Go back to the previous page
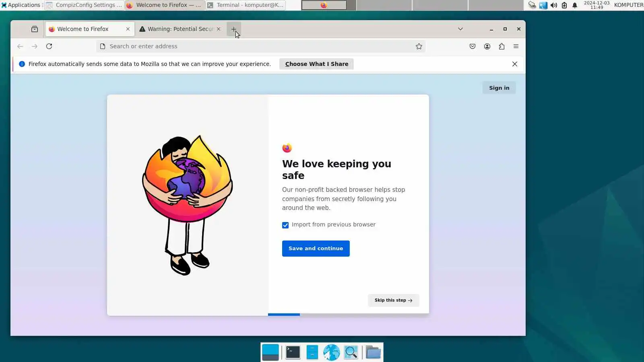This screenshot has height=362, width=644. [20, 46]
